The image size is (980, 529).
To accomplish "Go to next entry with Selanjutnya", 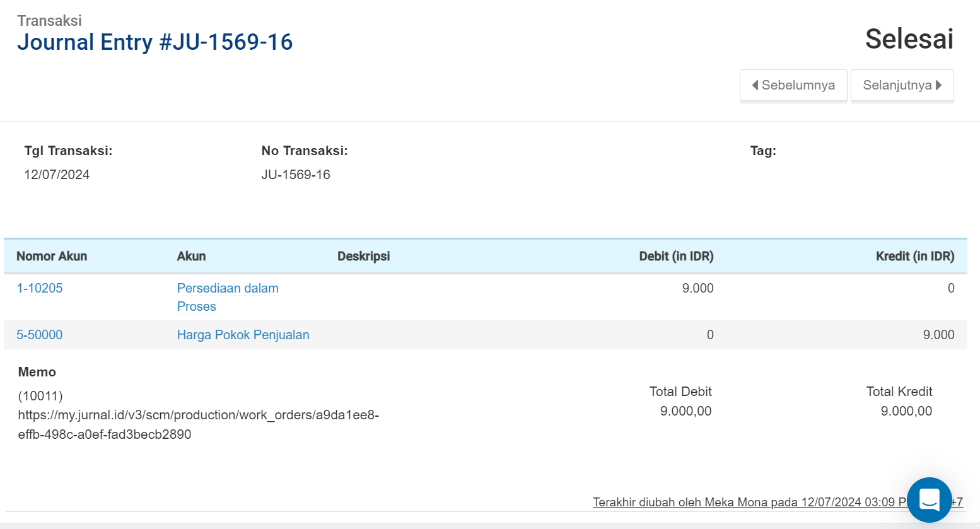I will point(902,85).
